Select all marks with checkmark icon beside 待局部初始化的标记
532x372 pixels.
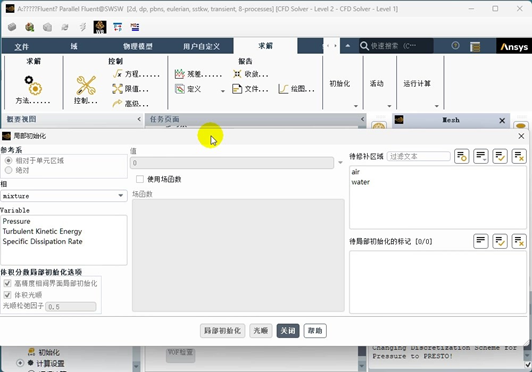(500, 241)
